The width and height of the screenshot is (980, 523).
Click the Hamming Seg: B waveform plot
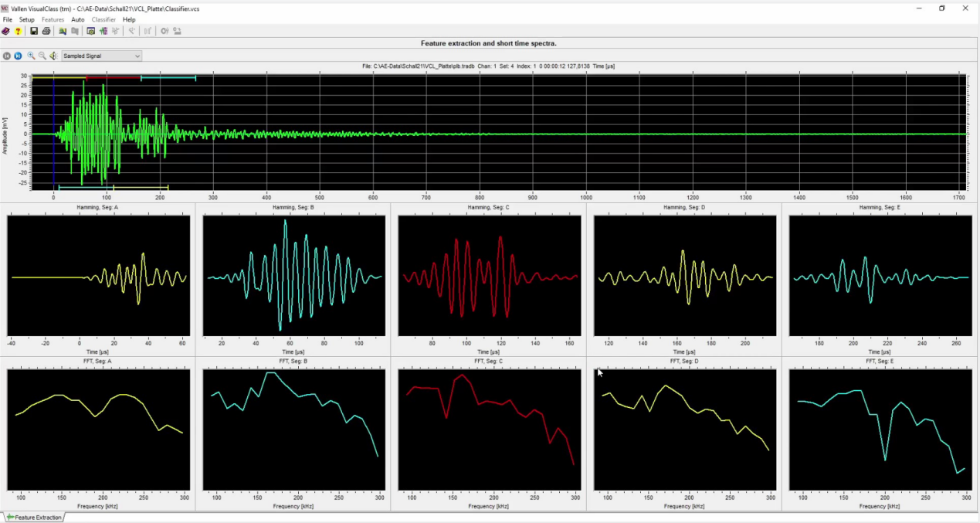[x=293, y=276]
